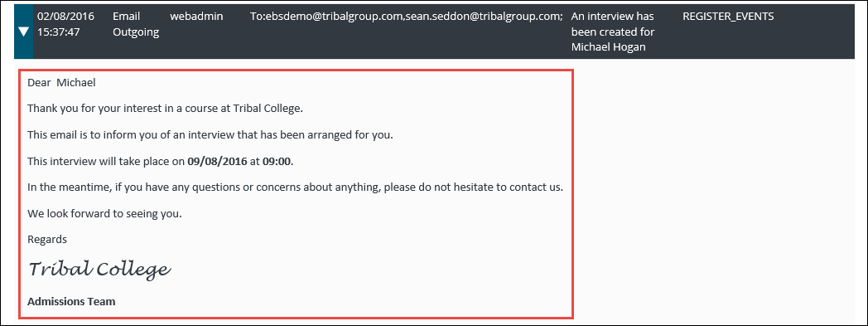Select the bold Admissions Team text
Viewport: 868px width, 326px height.
point(71,302)
